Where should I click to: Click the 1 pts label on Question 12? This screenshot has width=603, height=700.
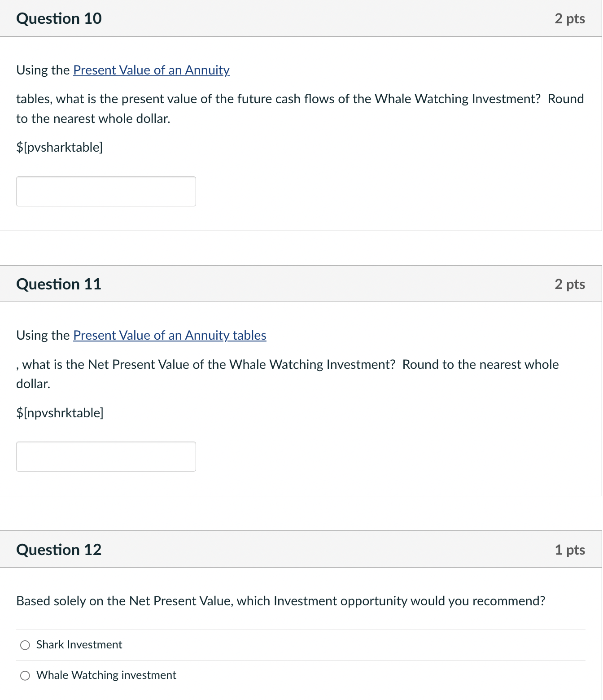coord(570,549)
